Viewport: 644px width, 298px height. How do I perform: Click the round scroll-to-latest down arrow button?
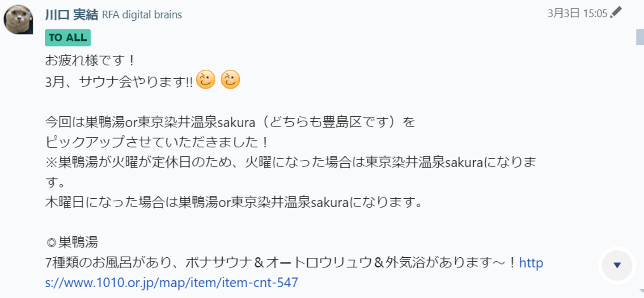(617, 265)
